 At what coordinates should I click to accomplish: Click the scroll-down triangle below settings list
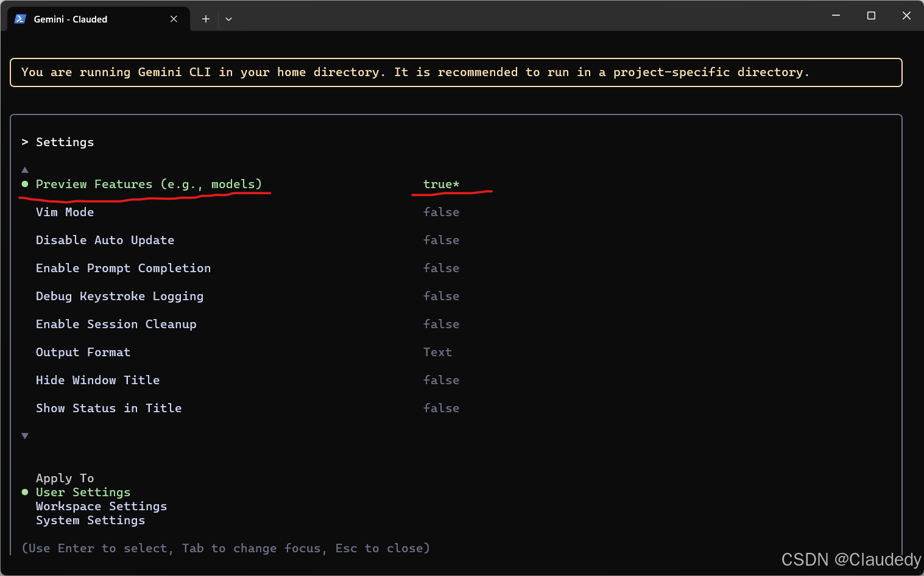(25, 436)
